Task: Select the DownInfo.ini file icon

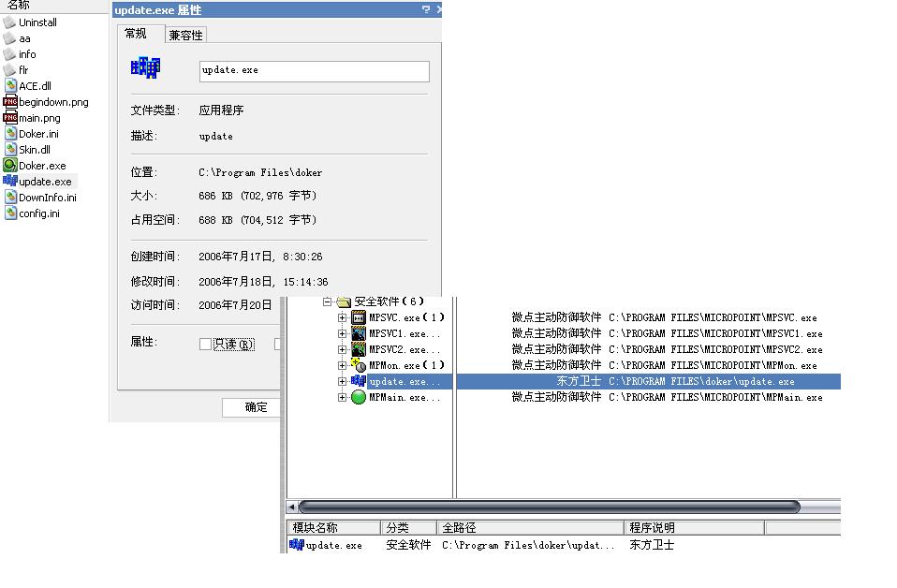Action: (x=10, y=197)
